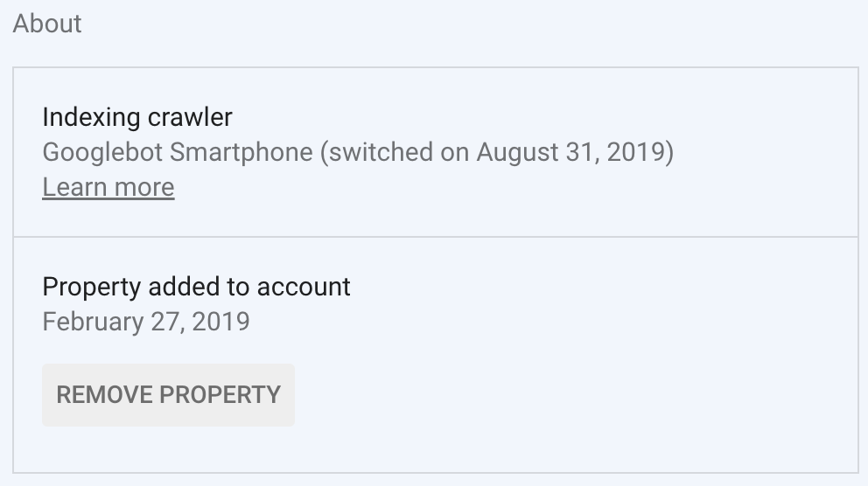Click the word PROPERTY on the gray button

(219, 394)
